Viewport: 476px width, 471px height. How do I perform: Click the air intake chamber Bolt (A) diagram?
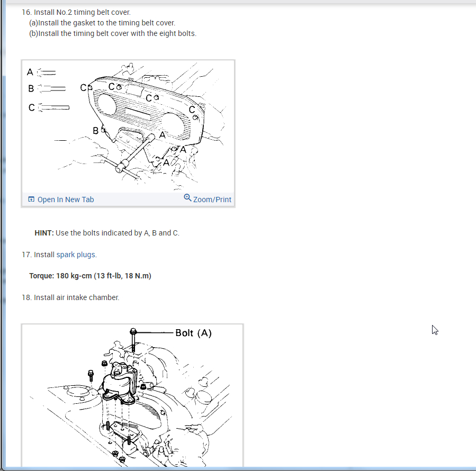pos(132,395)
